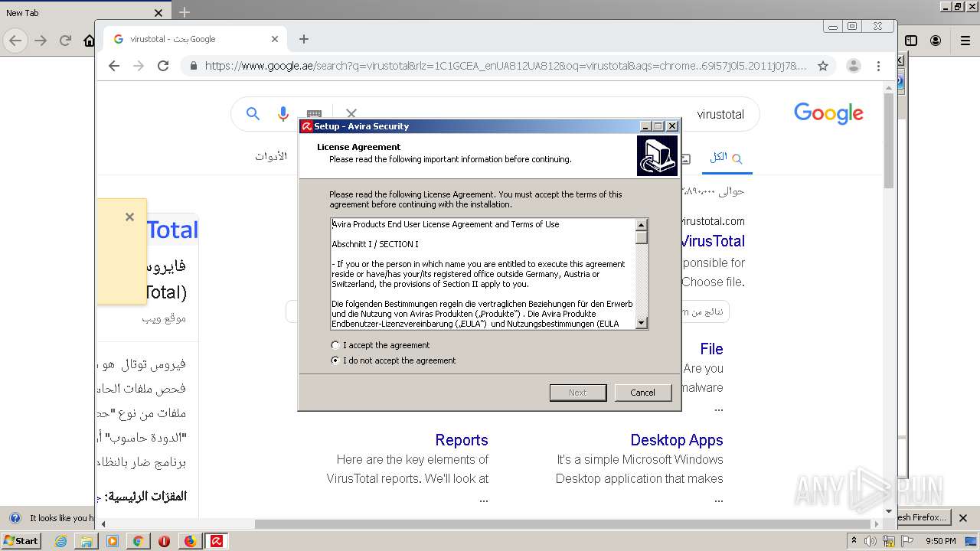Click the Firefox home button
Viewport: 980px width, 551px height.
point(89,41)
